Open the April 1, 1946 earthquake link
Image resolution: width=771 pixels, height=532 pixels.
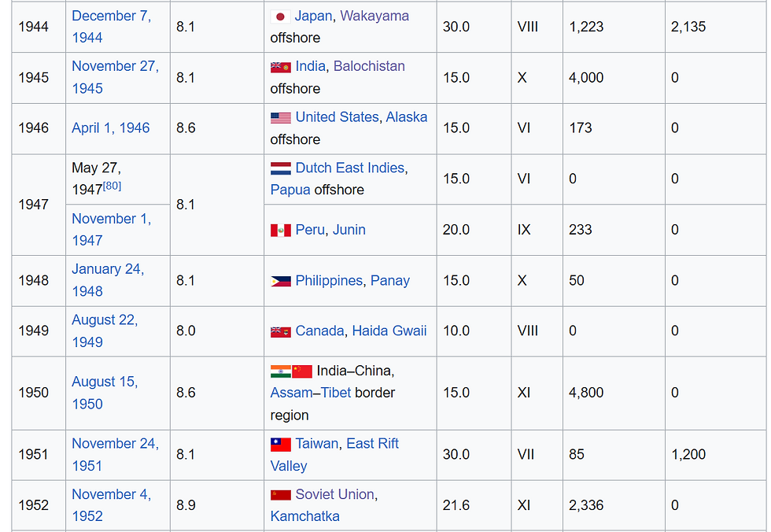[x=111, y=127]
